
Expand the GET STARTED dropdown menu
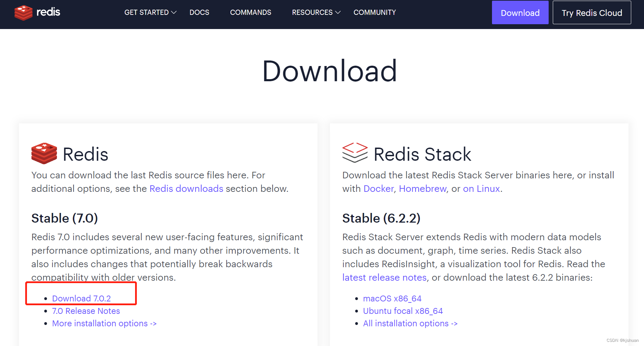coord(147,12)
